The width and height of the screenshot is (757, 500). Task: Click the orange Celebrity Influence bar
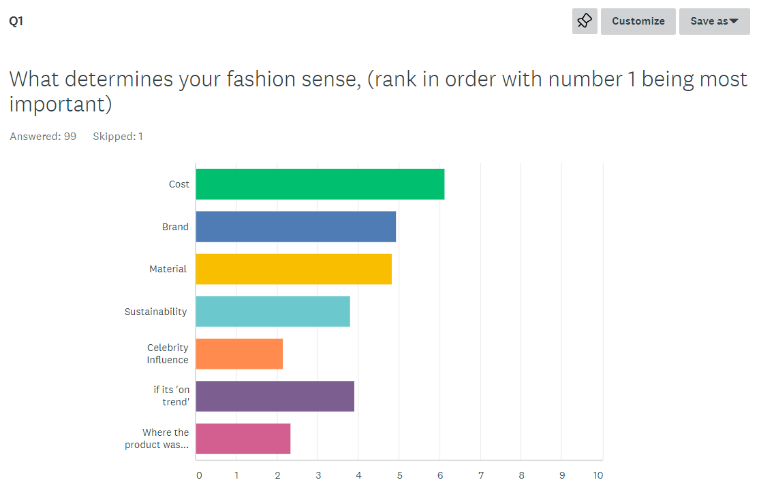click(x=239, y=354)
